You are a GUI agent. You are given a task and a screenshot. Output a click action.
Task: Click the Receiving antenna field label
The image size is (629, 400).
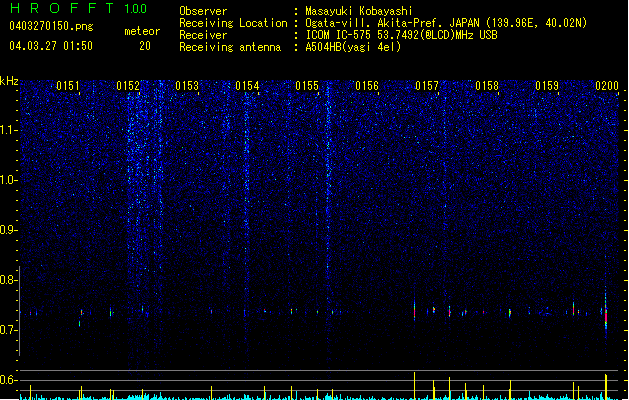[230, 47]
